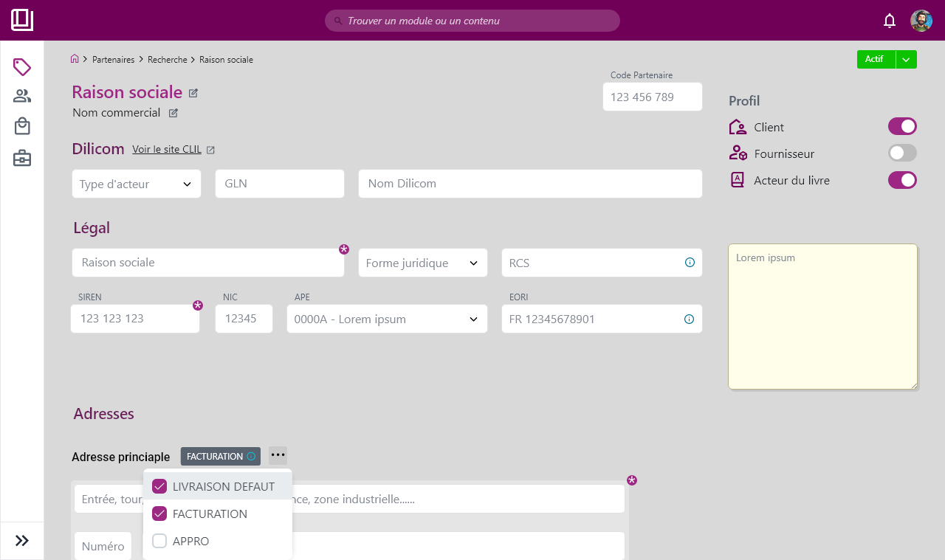Open the Voir le site CLIL link
945x560 pixels.
click(x=167, y=149)
